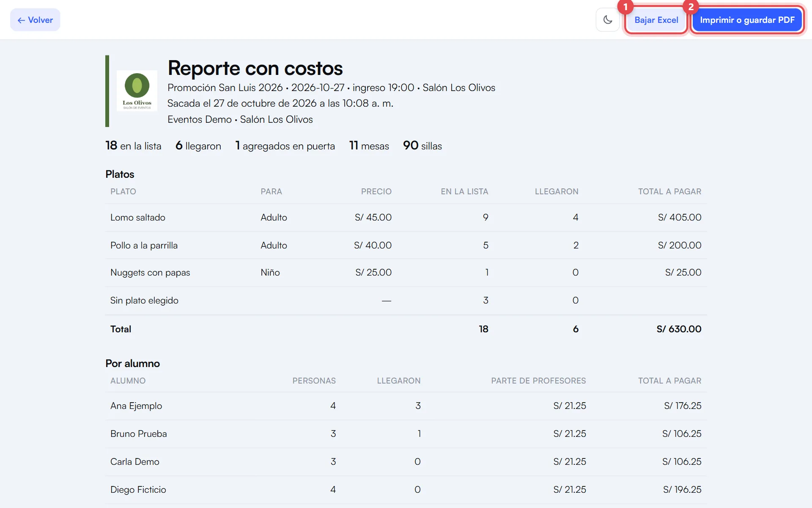Click Eventos Demo · Salón Los Olivos text
The image size is (812, 508).
pos(240,119)
